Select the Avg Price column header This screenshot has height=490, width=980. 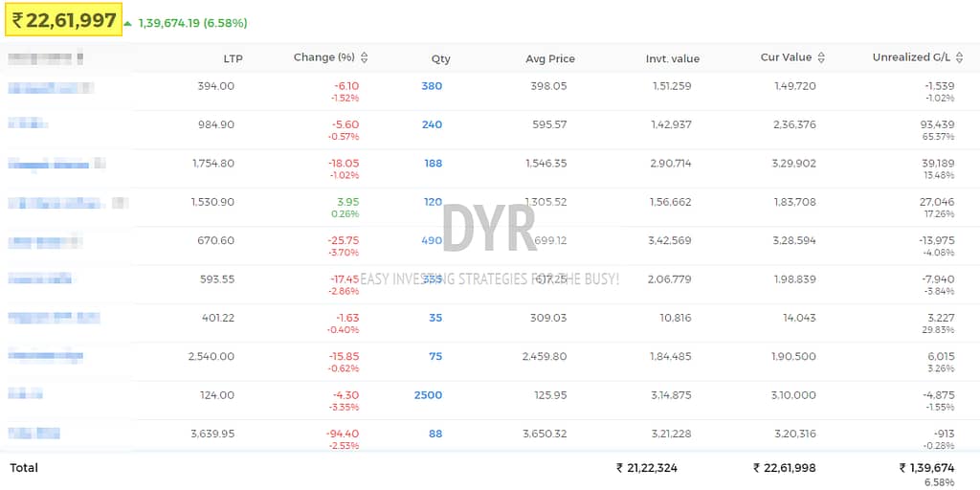point(550,59)
